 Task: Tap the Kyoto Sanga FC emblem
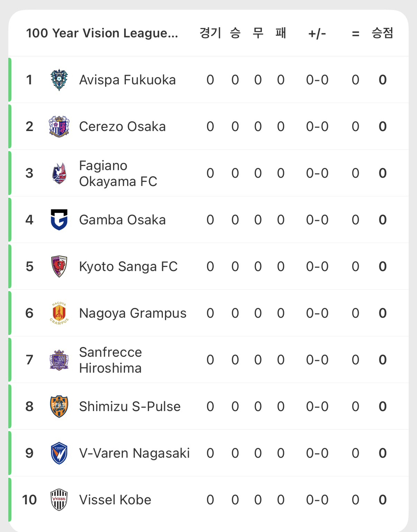tap(59, 267)
